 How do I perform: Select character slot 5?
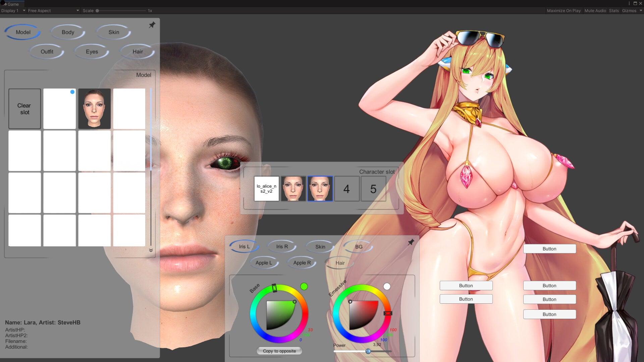pos(373,189)
